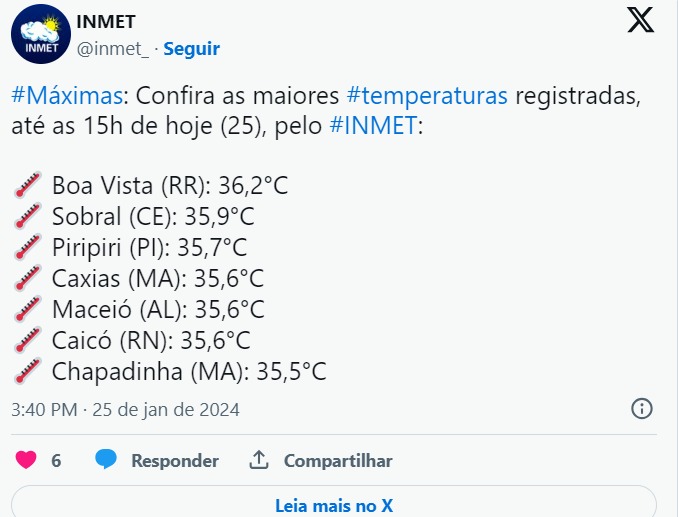Click Leia mais no X button
The width and height of the screenshot is (678, 517).
tap(334, 505)
